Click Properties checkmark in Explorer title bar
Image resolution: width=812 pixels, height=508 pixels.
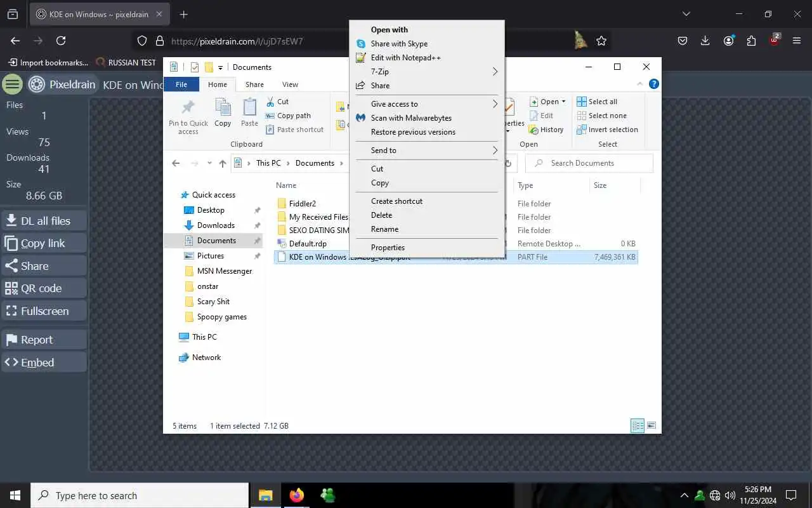pos(195,67)
